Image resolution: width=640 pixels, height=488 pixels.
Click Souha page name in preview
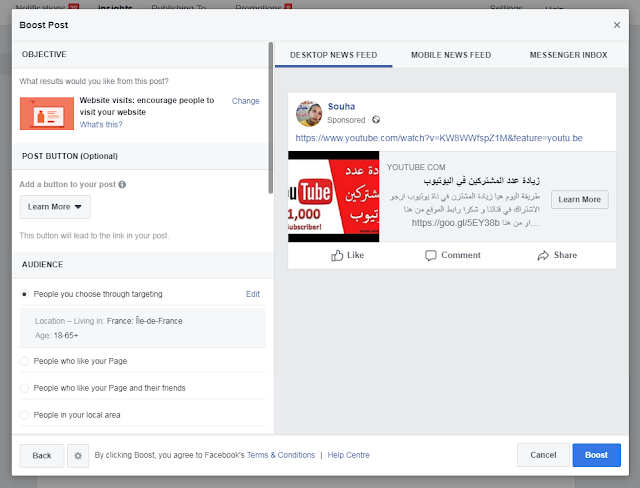pos(341,106)
